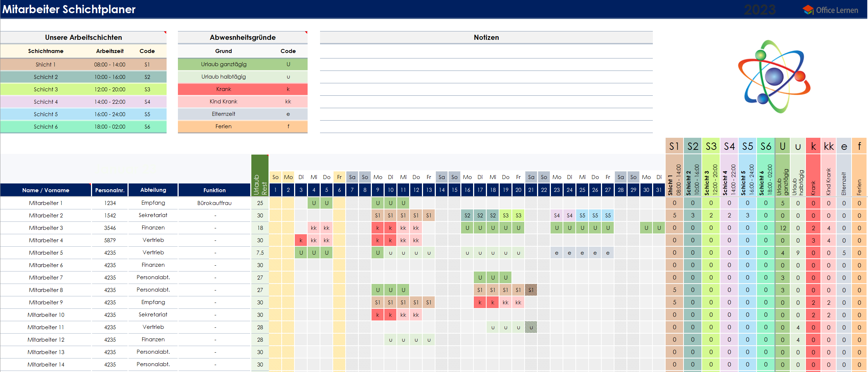Select the Abwesenheitsgründe table title
Screen dimensions: 868x372
pyautogui.click(x=243, y=37)
